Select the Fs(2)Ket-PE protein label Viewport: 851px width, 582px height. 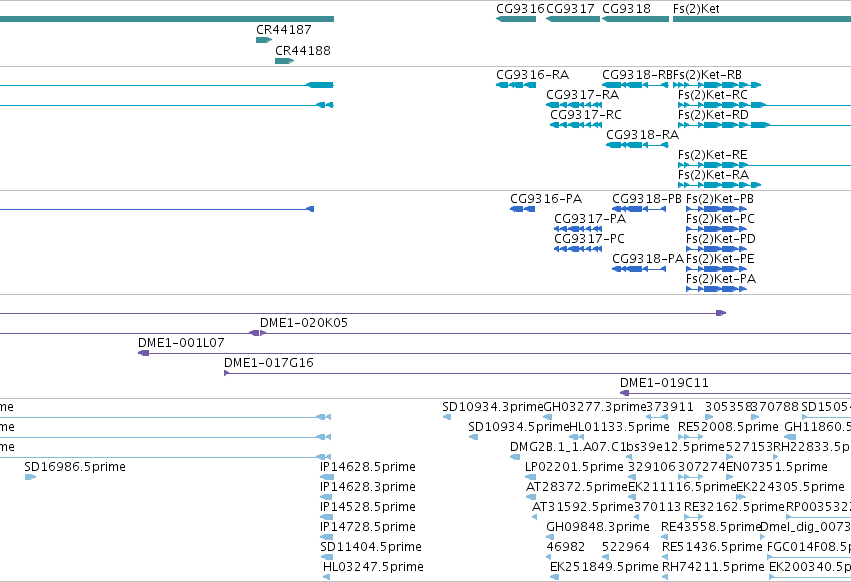[x=720, y=259]
